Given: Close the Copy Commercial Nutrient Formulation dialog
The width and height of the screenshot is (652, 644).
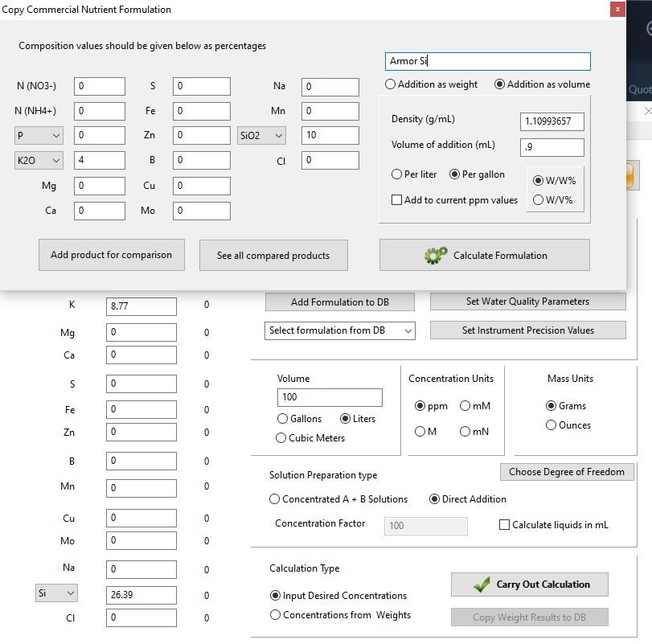Looking at the screenshot, I should (x=617, y=9).
